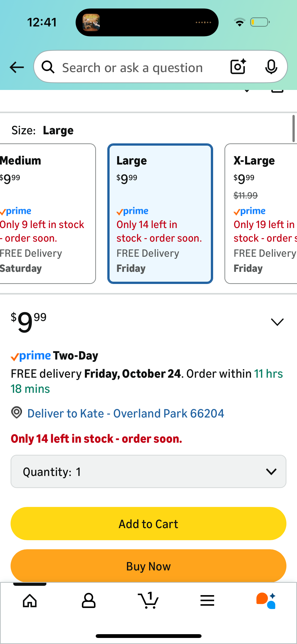Tap the Dynamic Island now-playing album art
This screenshot has height=644, width=297.
(91, 22)
